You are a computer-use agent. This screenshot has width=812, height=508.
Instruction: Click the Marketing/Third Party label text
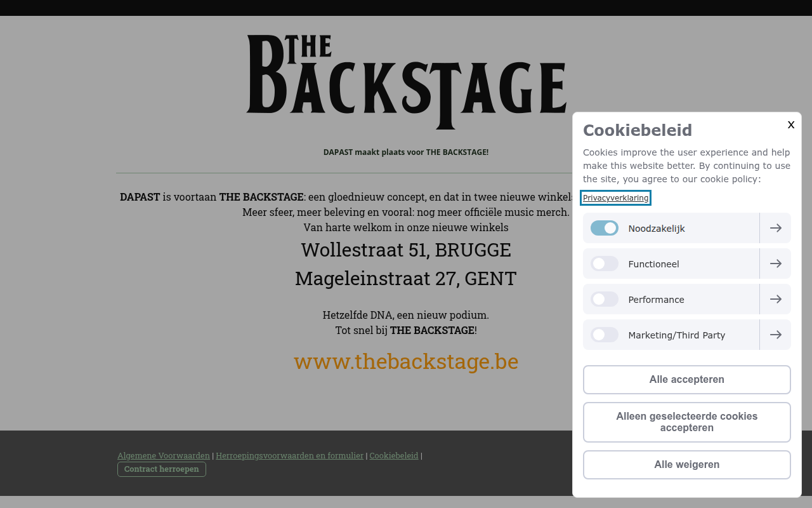(x=676, y=335)
